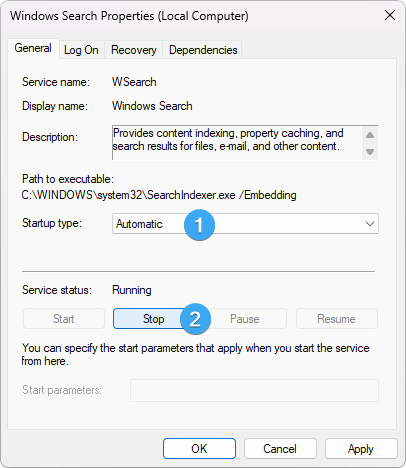Click the Resume service button
This screenshot has width=406, height=468.
[337, 319]
